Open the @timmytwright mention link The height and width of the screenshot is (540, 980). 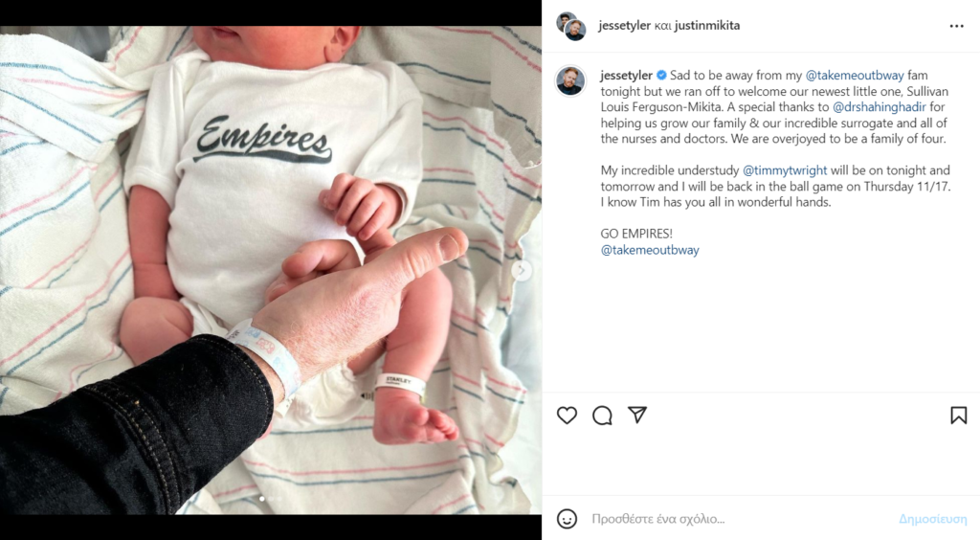pos(785,170)
